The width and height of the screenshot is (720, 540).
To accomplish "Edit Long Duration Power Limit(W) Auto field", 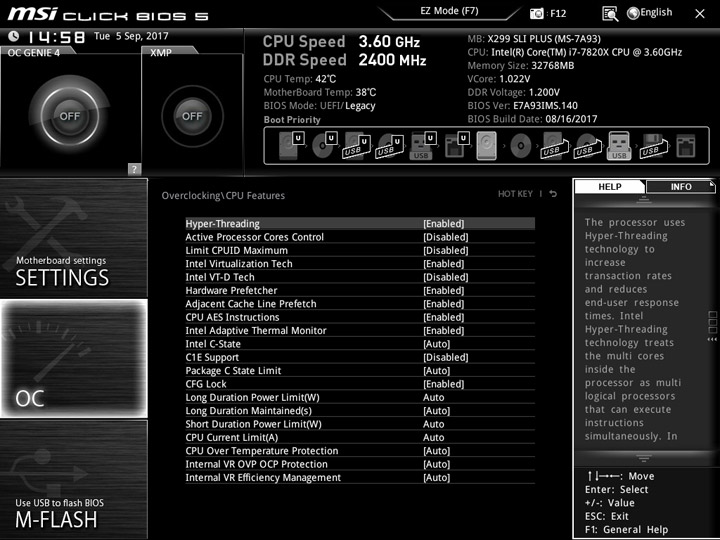I will pyautogui.click(x=433, y=397).
